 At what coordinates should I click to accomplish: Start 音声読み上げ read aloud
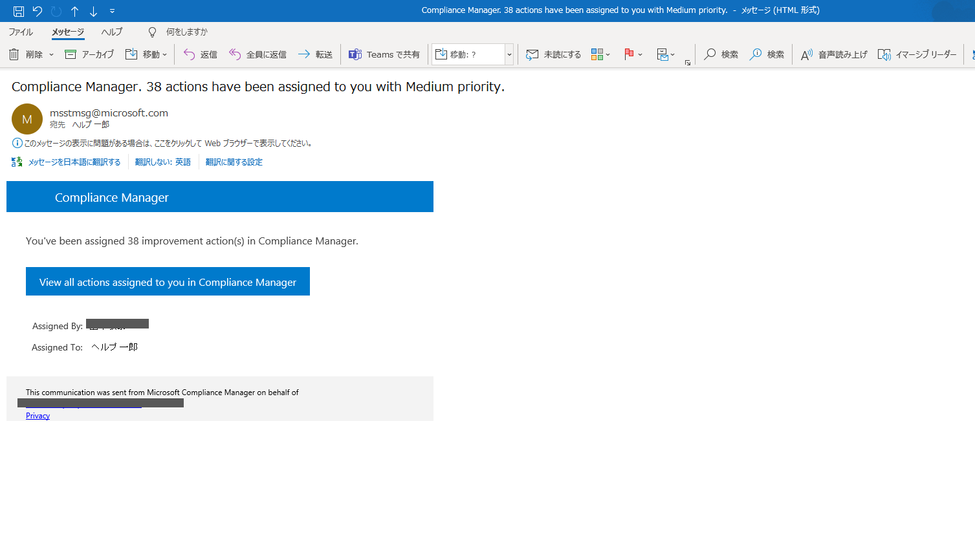pyautogui.click(x=834, y=54)
